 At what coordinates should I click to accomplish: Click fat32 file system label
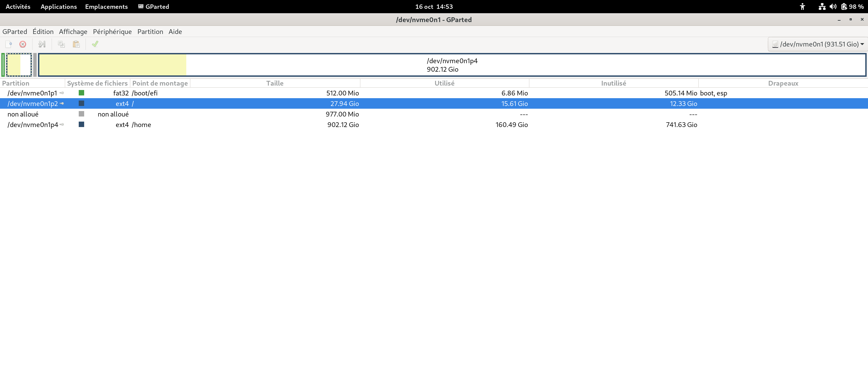[x=121, y=93]
